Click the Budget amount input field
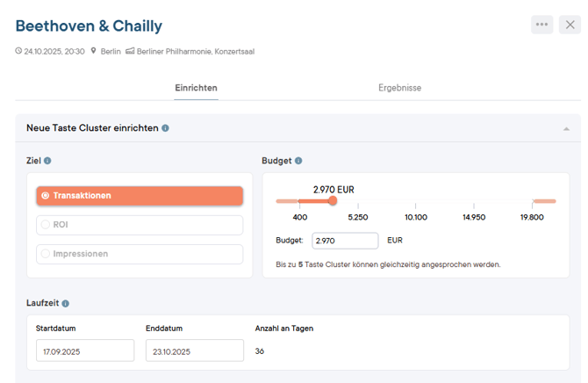 click(345, 241)
